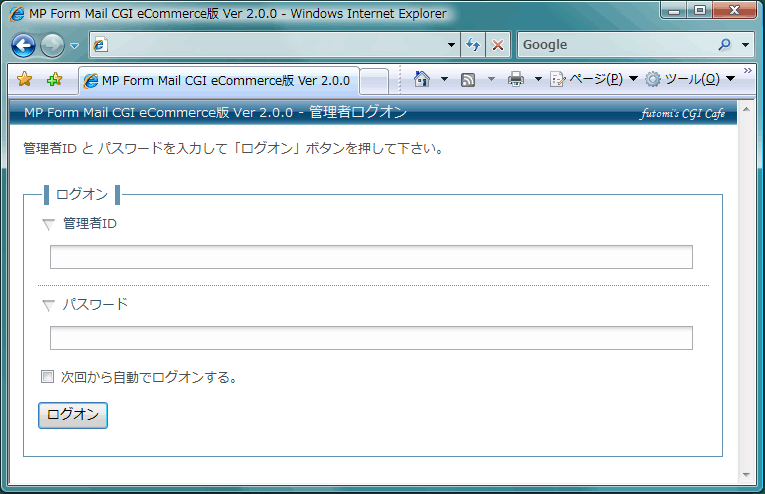Click the magnifying glass search icon
This screenshot has height=494, width=765.
(x=725, y=45)
